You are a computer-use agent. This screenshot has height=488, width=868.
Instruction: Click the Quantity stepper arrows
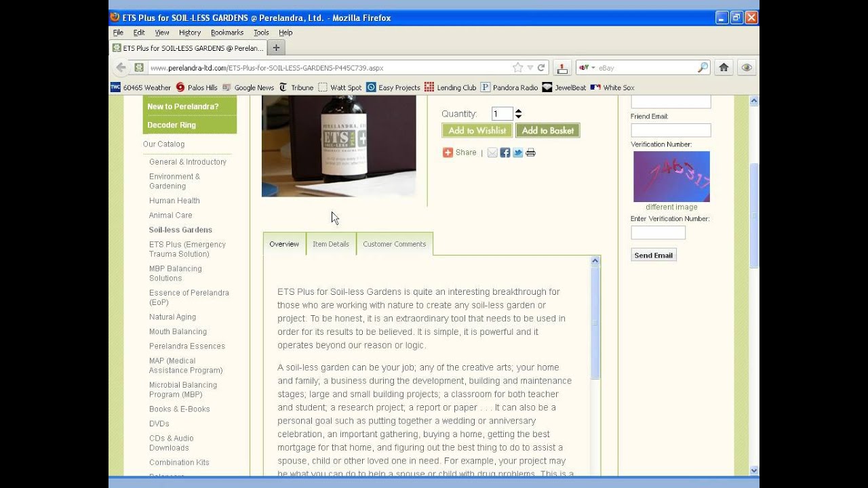click(x=518, y=114)
